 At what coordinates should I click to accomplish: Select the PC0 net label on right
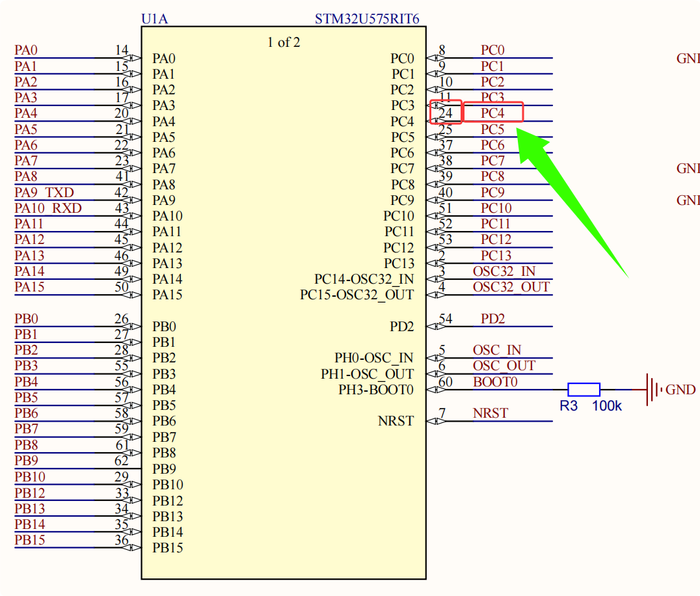pos(492,50)
